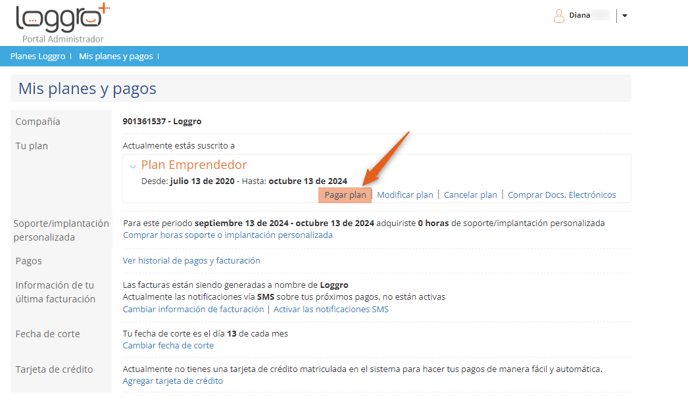Click the user profile avatar icon

point(559,16)
